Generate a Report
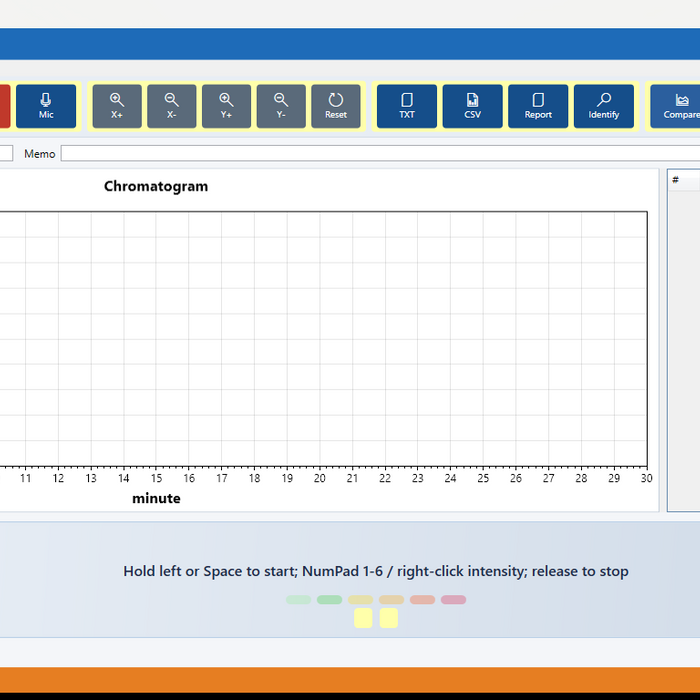Image resolution: width=700 pixels, height=700 pixels. click(538, 106)
